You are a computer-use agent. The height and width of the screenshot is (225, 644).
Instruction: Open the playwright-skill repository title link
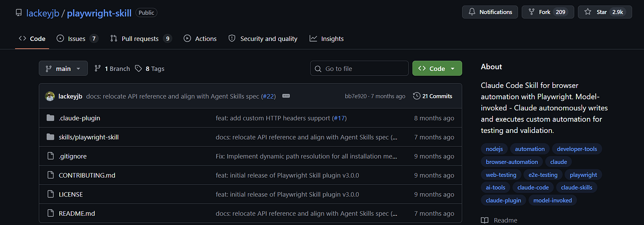[x=99, y=13]
